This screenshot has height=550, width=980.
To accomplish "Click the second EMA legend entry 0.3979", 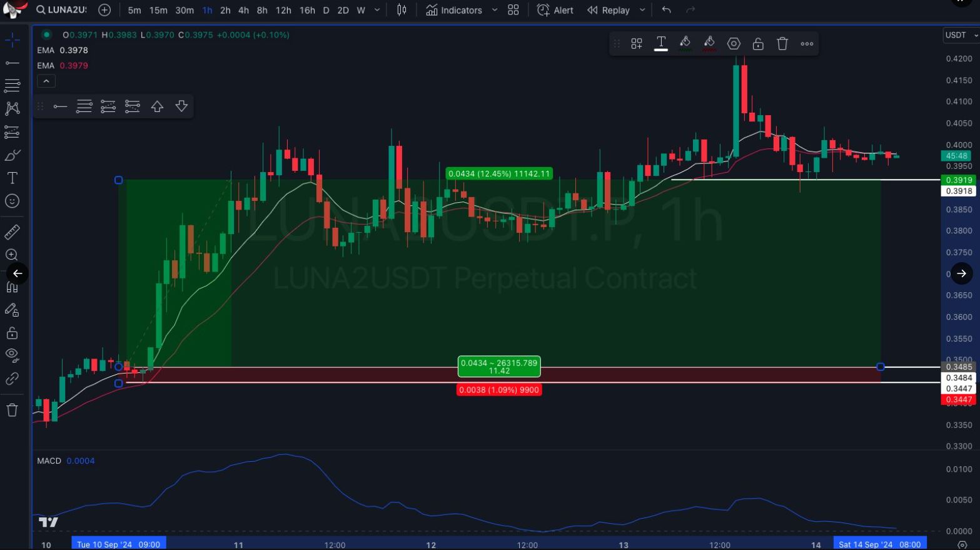I will [x=63, y=66].
